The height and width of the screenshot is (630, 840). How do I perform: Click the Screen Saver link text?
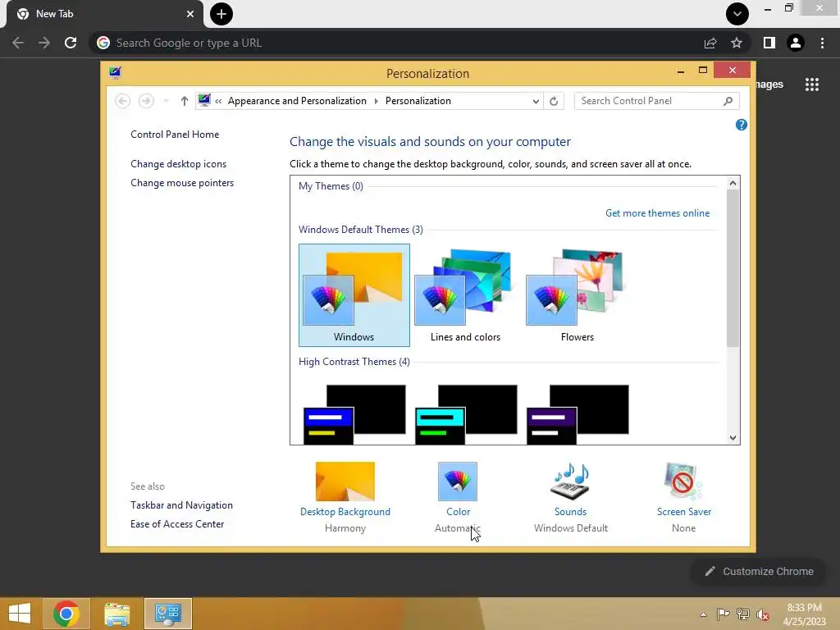684,512
